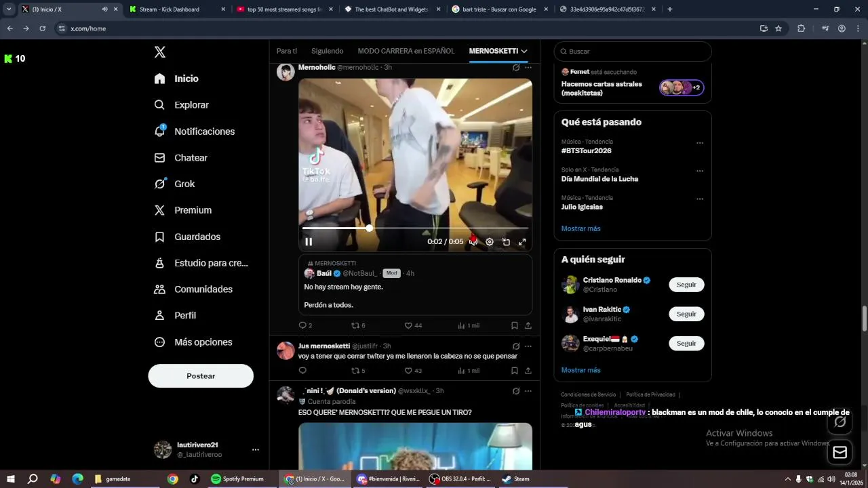Viewport: 868px width, 488px height.
Task: Switch to Para ti tab
Action: pyautogui.click(x=286, y=51)
